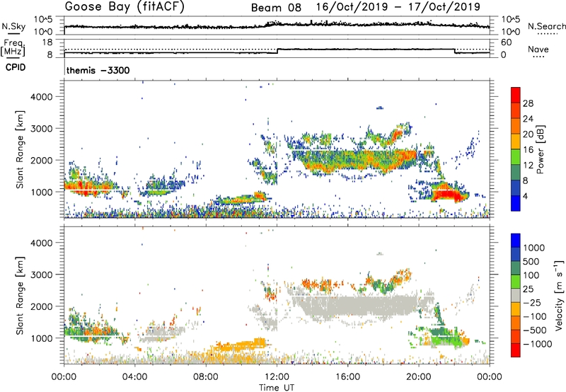This screenshot has width=566, height=392.
Task: Select the "Beam 08" label in header
Action: (x=276, y=8)
